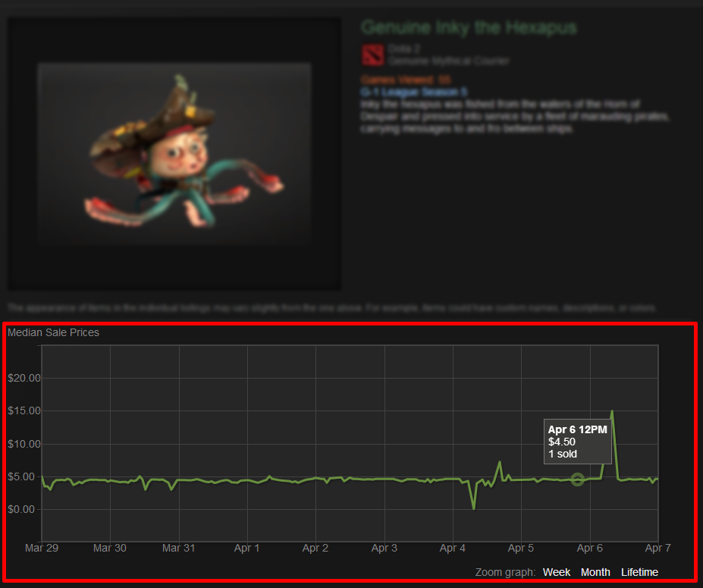This screenshot has height=588, width=703.
Task: Zoom graph to Week view
Action: coord(557,572)
